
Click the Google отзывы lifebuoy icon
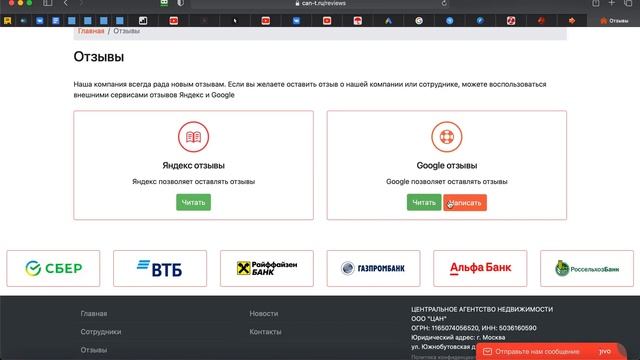447,137
